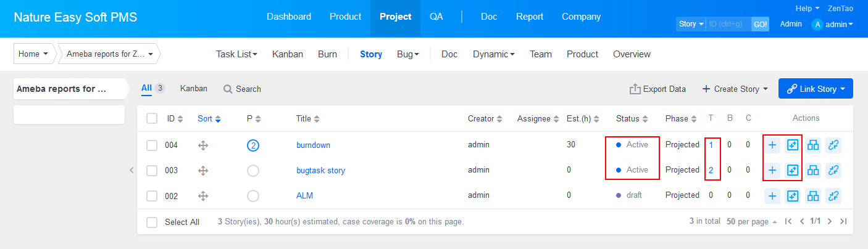The height and width of the screenshot is (249, 868).
Task: Click the plus icon for burndown story
Action: (x=772, y=145)
